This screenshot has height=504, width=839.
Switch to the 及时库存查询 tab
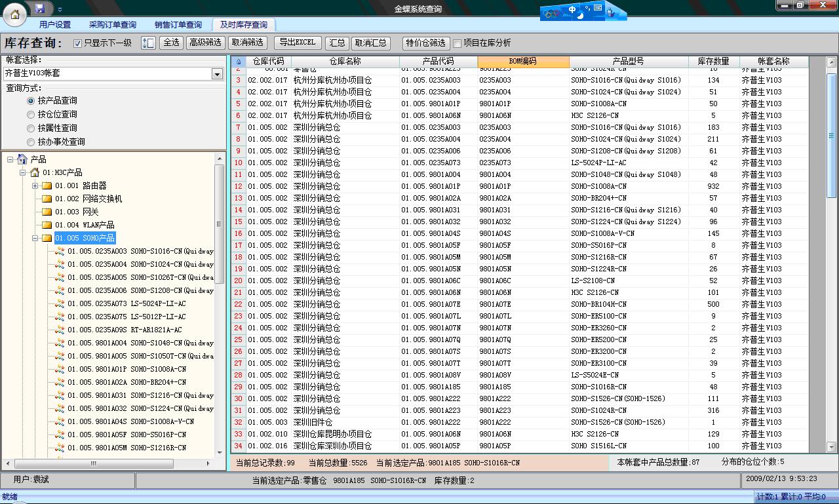point(244,25)
